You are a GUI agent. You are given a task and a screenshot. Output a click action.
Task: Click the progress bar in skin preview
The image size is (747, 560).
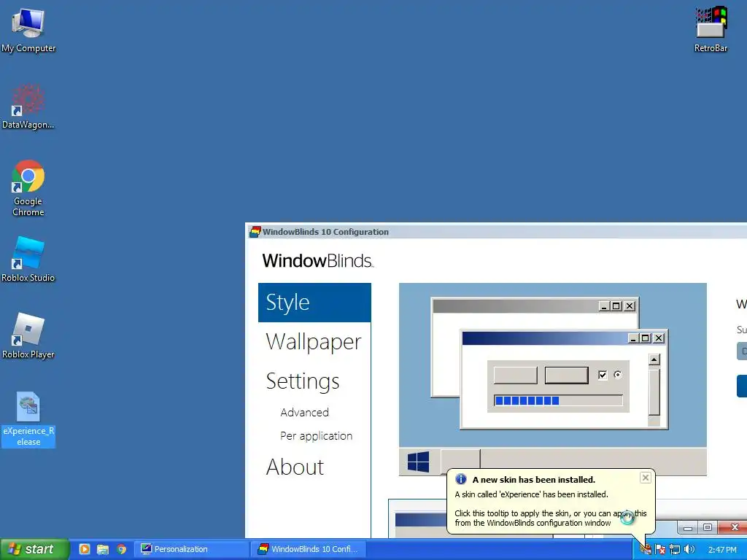[x=558, y=400]
